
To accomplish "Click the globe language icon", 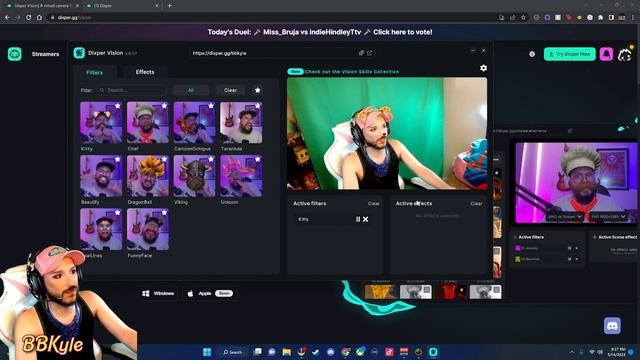I will point(532,54).
